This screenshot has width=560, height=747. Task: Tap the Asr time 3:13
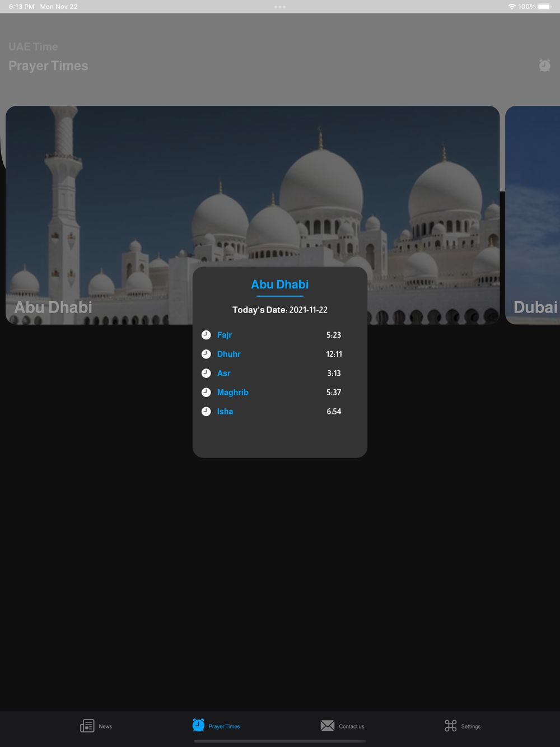(334, 373)
